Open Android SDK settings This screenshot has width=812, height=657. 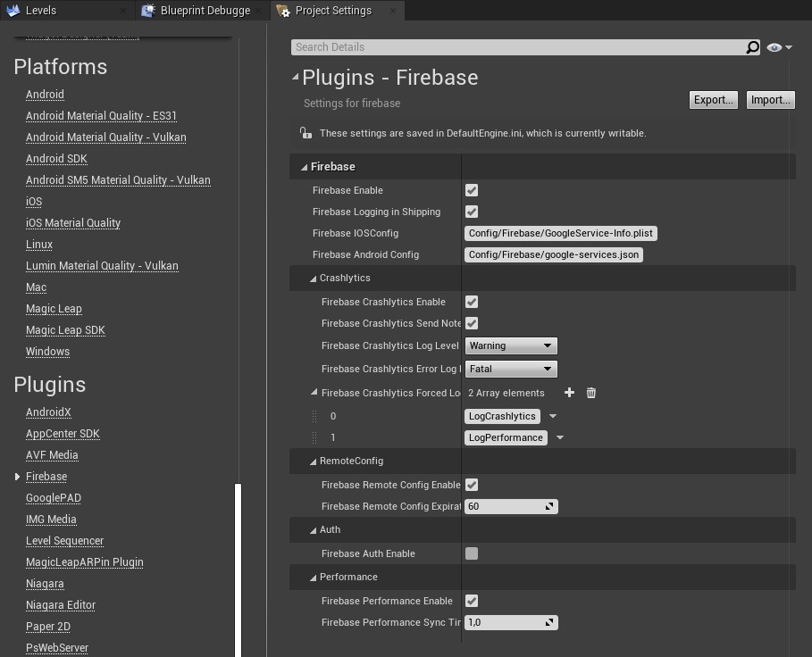click(56, 159)
